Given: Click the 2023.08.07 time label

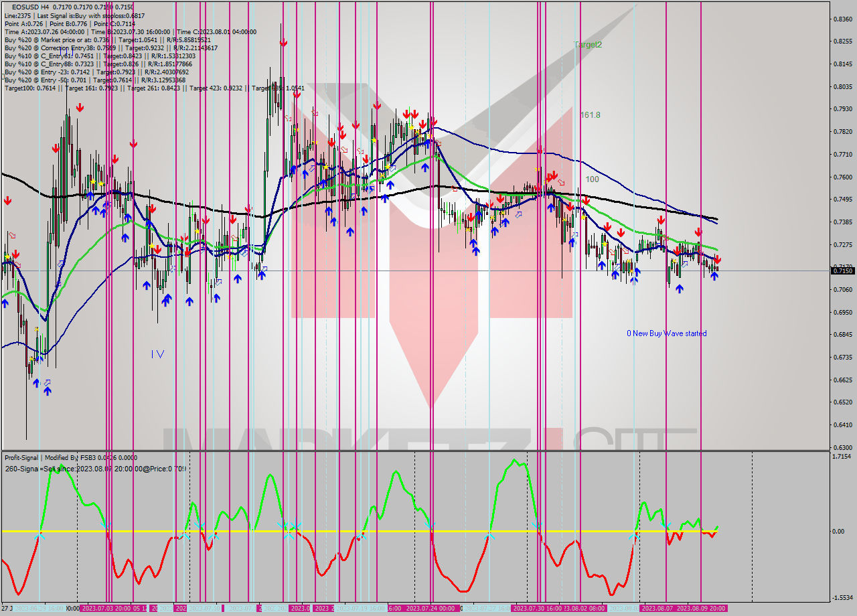Looking at the screenshot, I should click(x=658, y=609).
